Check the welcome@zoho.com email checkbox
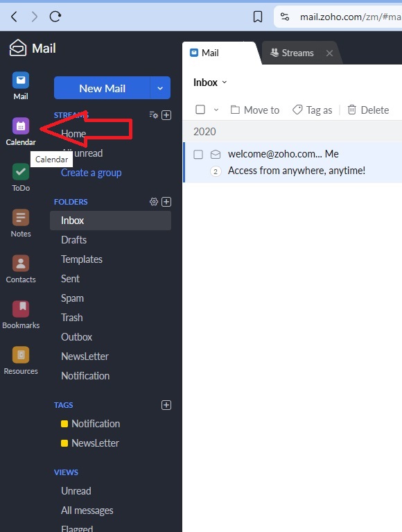Screen dimensions: 402x532 (198, 155)
